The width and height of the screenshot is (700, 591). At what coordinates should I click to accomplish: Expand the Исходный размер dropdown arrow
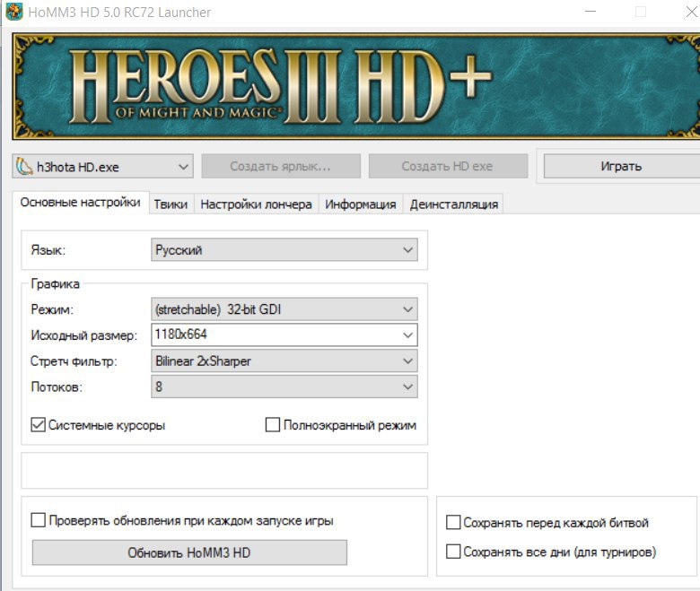407,335
